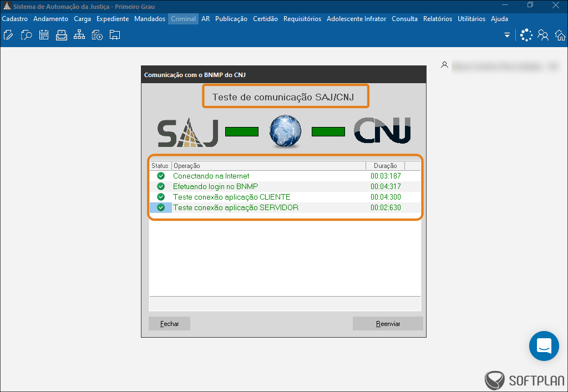Open the blue chat support bubble
The image size is (568, 392).
(544, 345)
